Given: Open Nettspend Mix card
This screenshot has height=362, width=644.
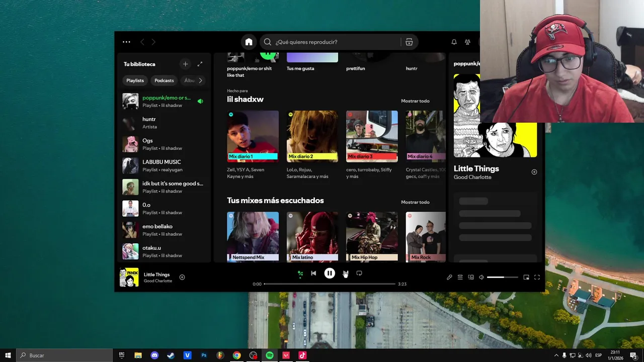Looking at the screenshot, I should [253, 237].
